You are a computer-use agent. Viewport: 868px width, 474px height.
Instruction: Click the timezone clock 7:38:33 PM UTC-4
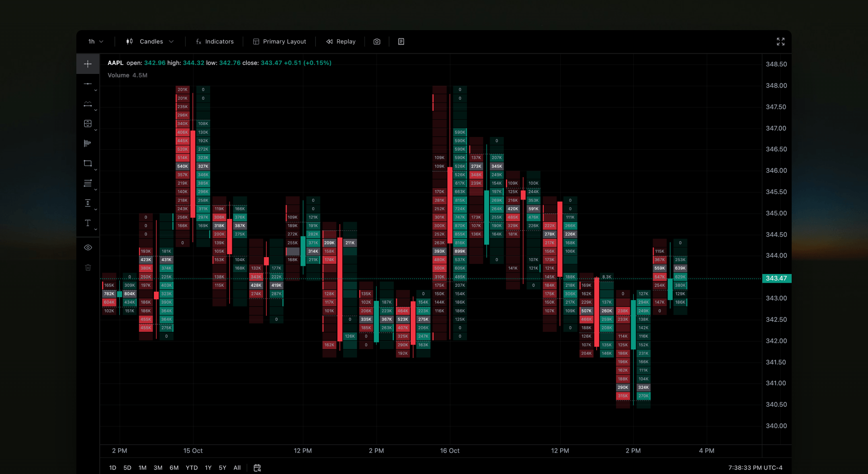coord(755,468)
